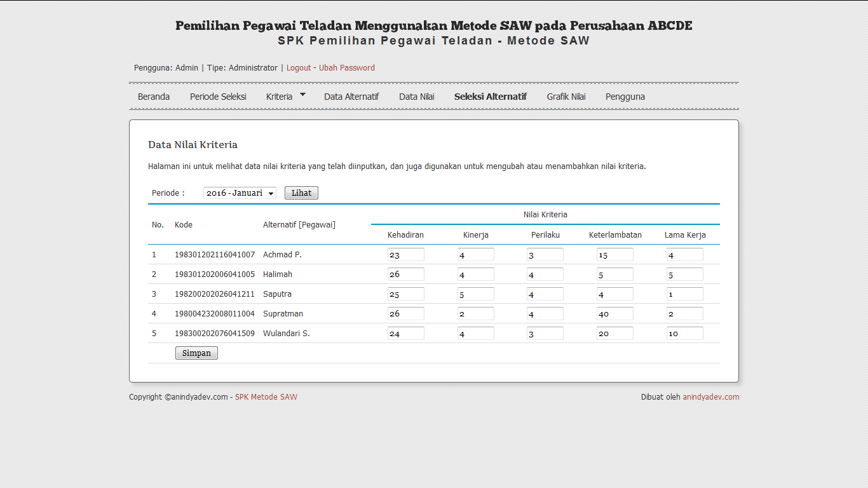Go to Periode Seleksi menu
This screenshot has height=488, width=868.
(218, 97)
